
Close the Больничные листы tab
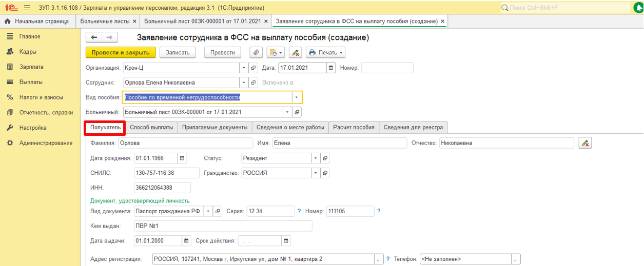pos(134,22)
